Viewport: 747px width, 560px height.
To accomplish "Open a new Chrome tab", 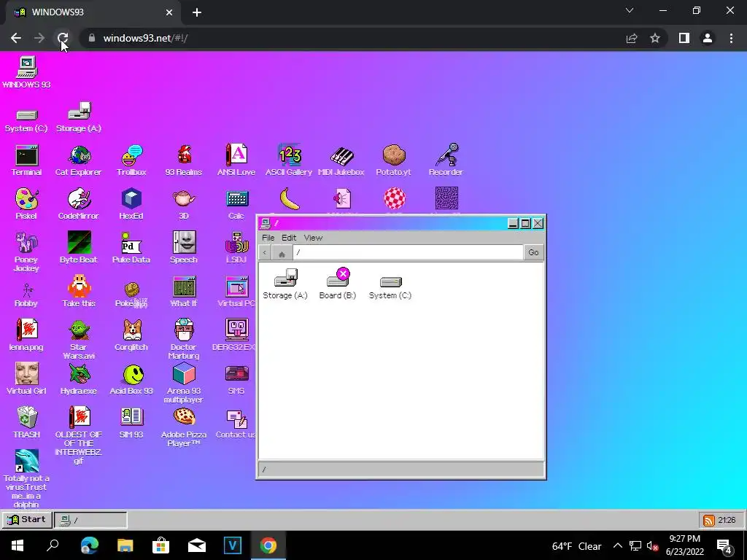I will click(197, 12).
